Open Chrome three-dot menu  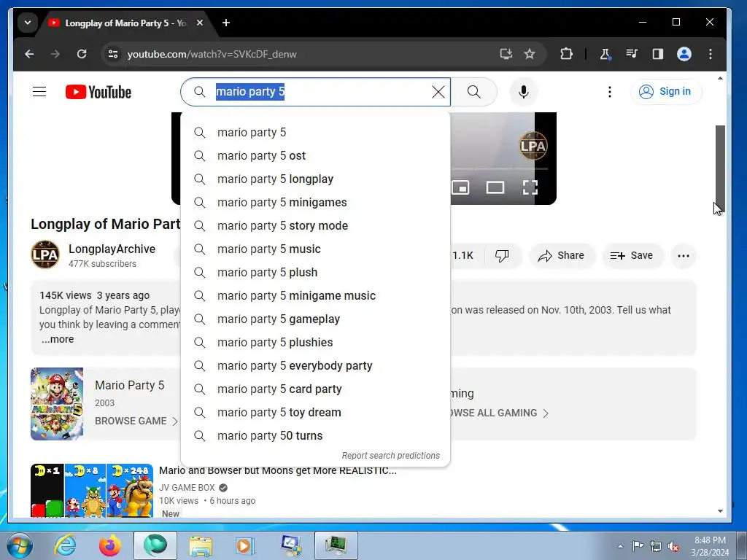point(711,54)
